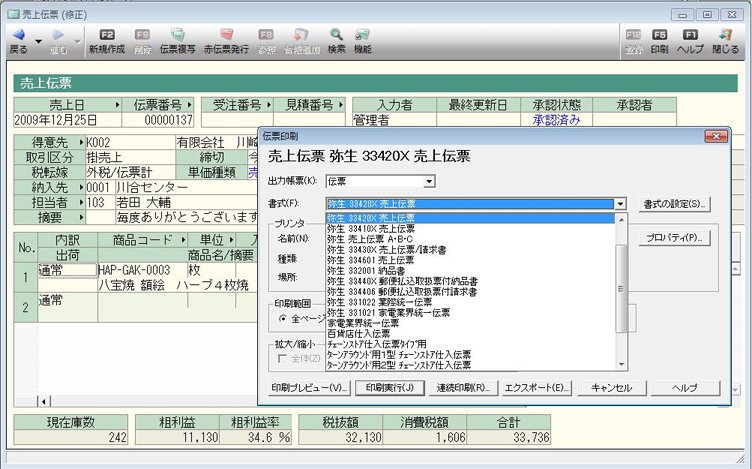Open the arrow menu beside 戻る
The height and width of the screenshot is (469, 752).
39,42
